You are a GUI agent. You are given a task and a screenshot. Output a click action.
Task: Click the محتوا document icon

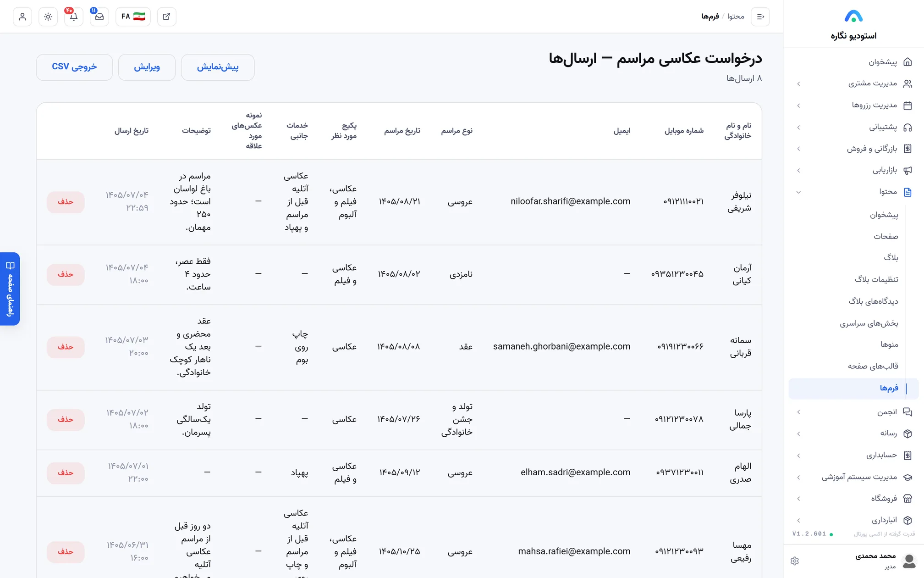[x=907, y=192]
